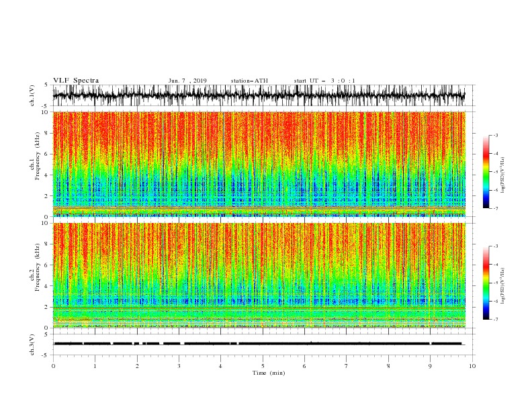Click the '8' kHz tick of ch.1 spectrogram

pos(46,133)
